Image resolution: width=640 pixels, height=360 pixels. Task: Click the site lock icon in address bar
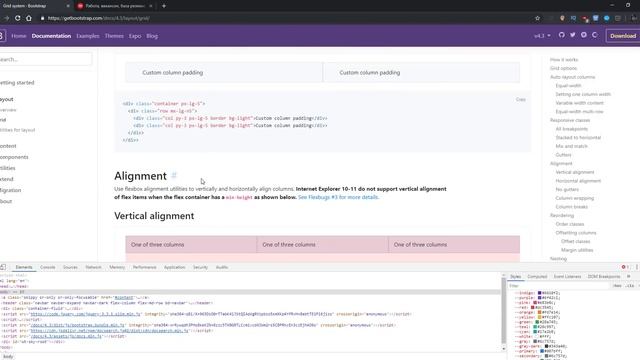click(x=42, y=18)
